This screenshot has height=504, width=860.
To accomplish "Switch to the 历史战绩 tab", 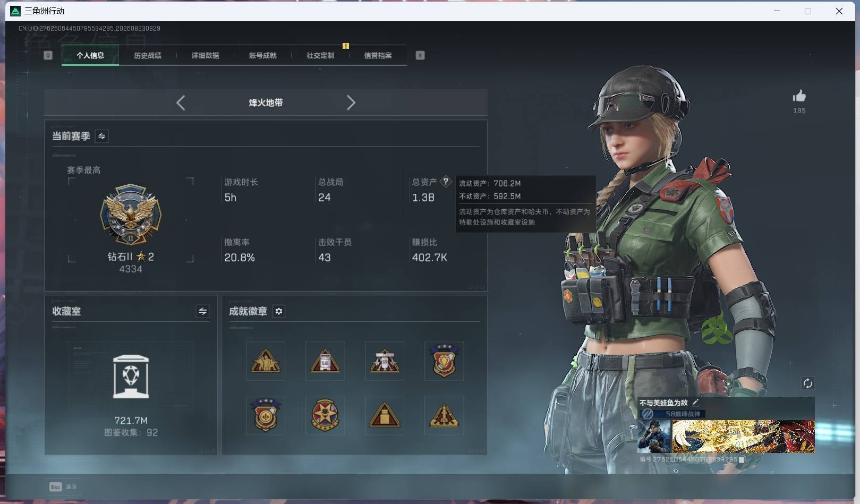I will click(148, 55).
